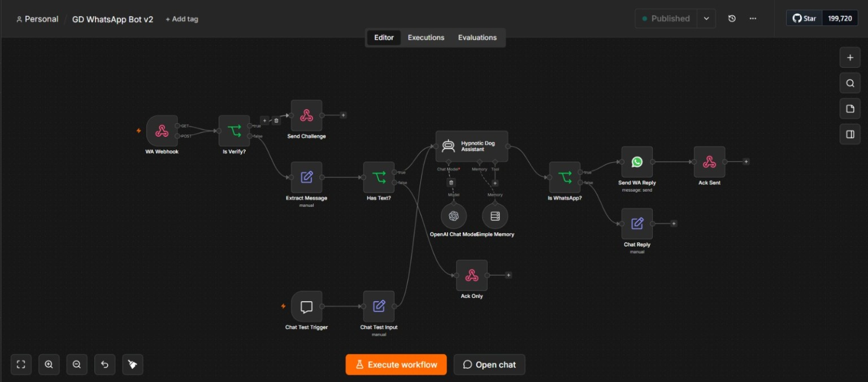Click the Execute workflow button

(396, 364)
